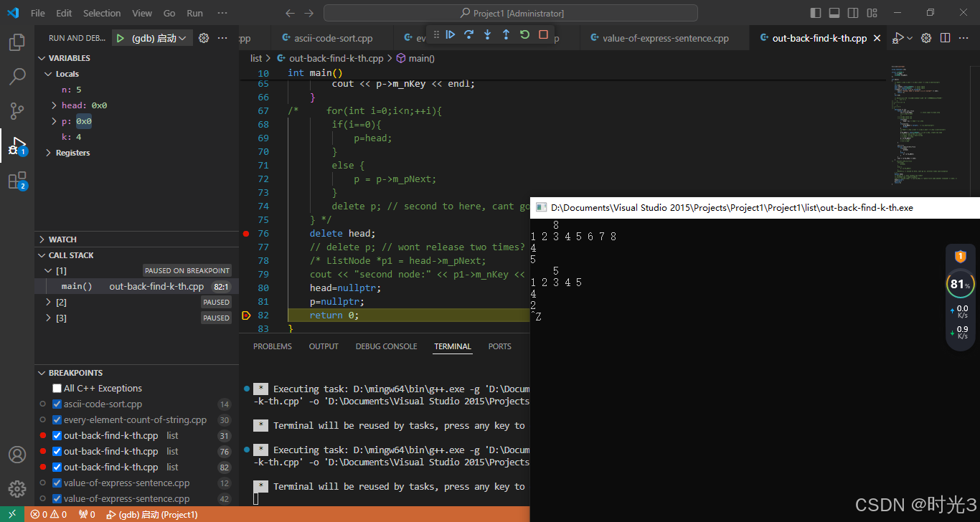Toggle every-element-count-of-string.cpp breakpoint checkbox

point(57,419)
